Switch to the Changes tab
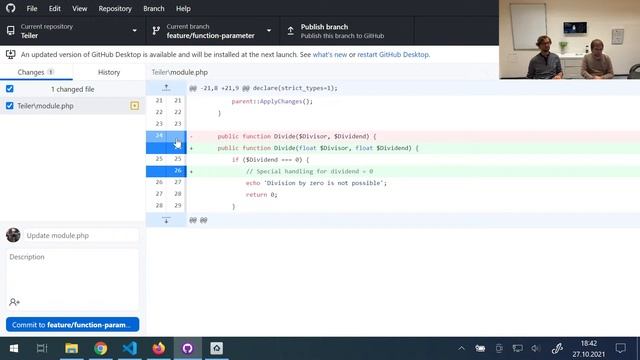This screenshot has width=640, height=360. (x=36, y=72)
